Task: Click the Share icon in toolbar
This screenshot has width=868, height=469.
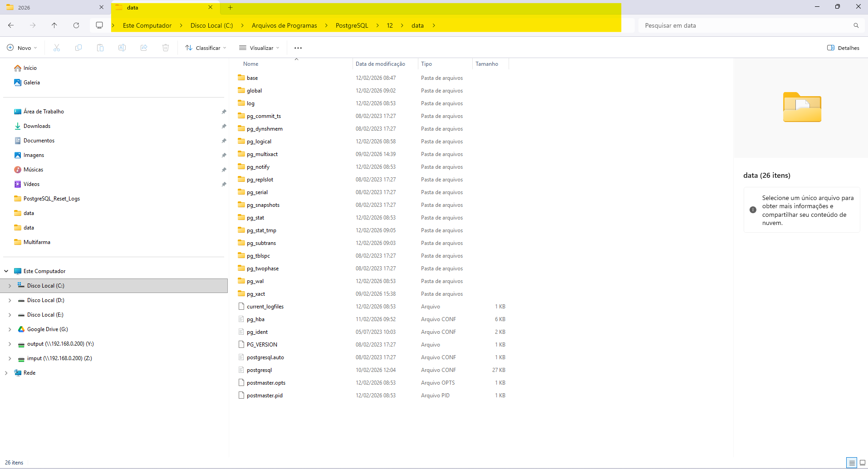Action: coord(144,48)
